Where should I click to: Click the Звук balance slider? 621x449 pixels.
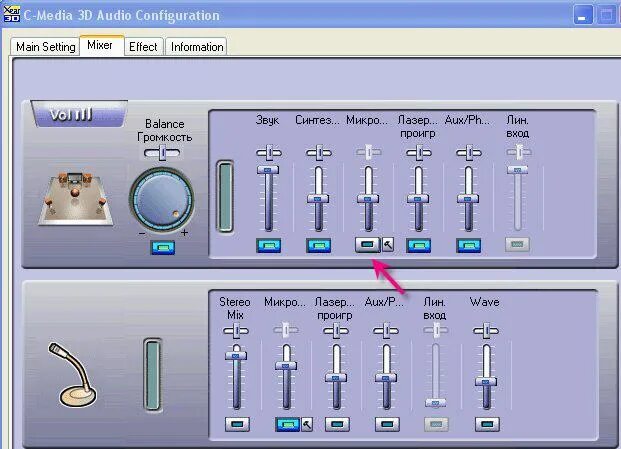pyautogui.click(x=269, y=152)
